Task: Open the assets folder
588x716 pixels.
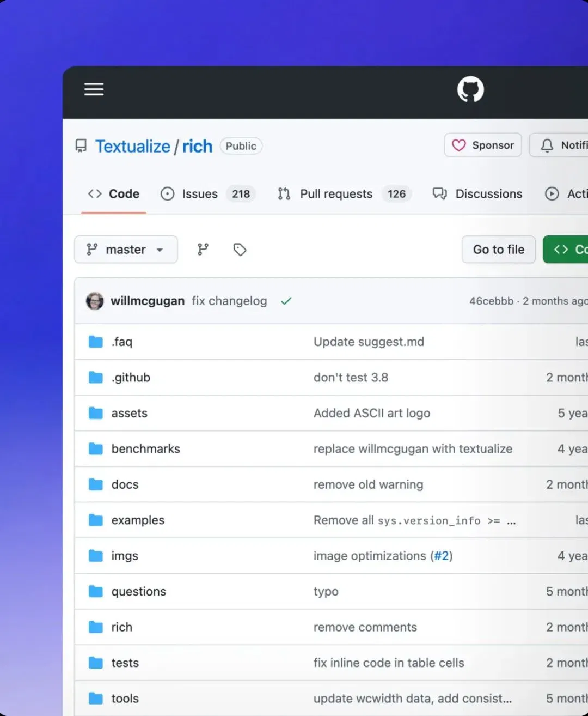Action: [129, 413]
